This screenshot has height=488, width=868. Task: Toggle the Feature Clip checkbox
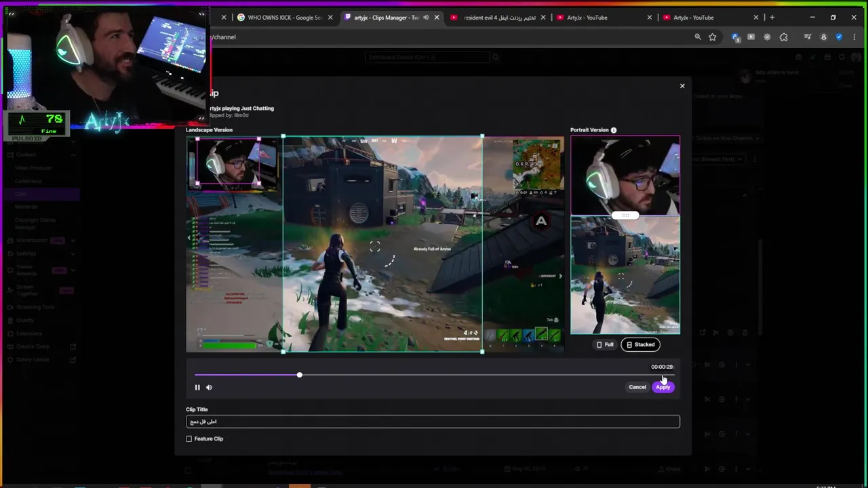pos(189,439)
